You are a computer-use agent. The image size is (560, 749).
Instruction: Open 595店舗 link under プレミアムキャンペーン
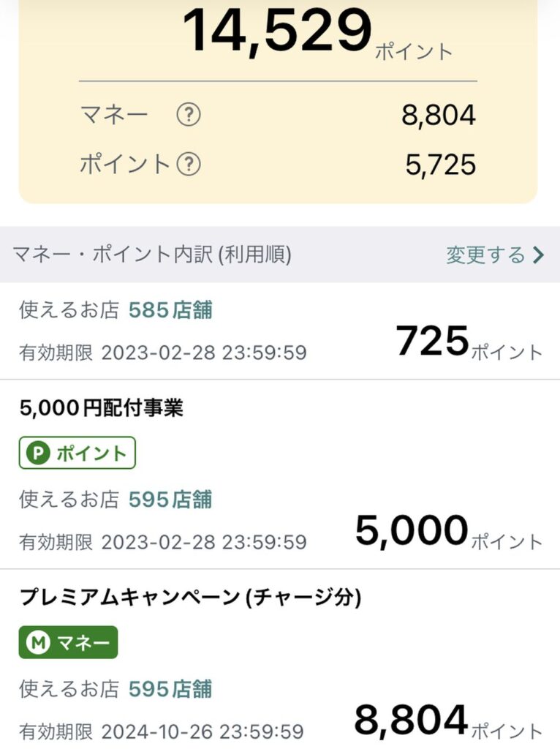[170, 689]
